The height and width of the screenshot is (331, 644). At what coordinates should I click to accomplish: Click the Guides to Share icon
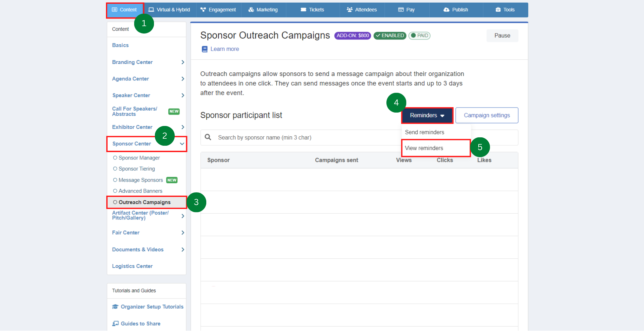click(x=115, y=323)
